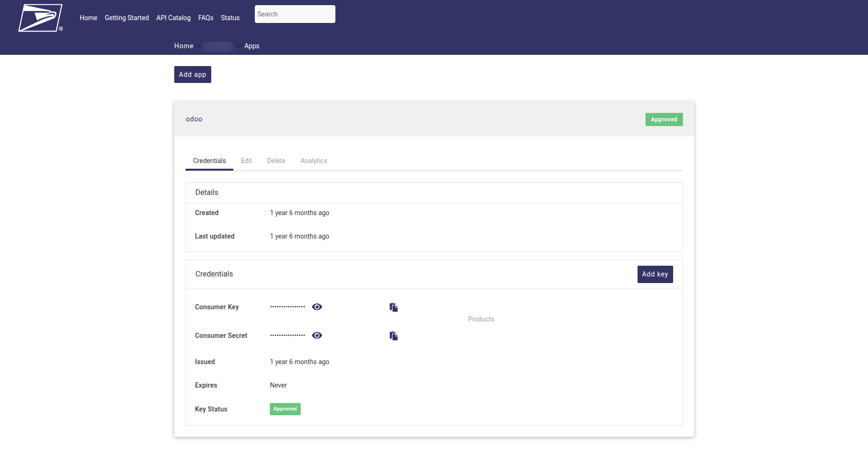Click the Approved badge in app header
The image size is (868, 463).
(x=664, y=119)
